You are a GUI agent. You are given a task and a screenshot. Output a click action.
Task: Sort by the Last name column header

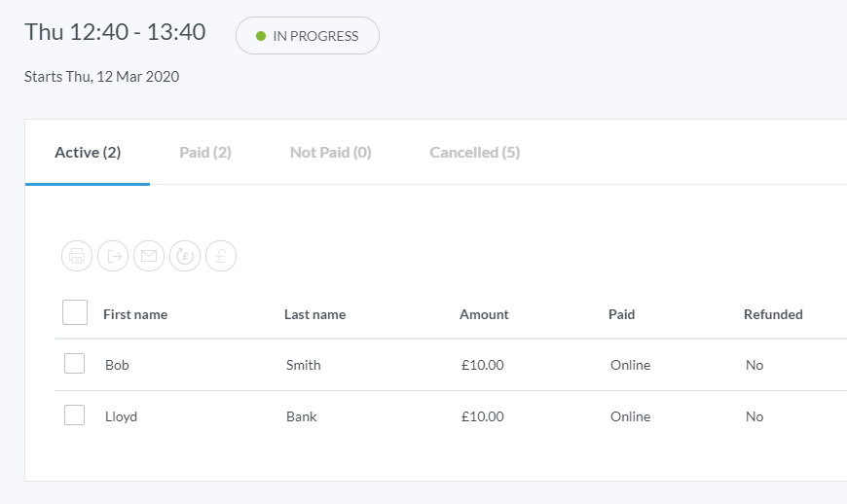click(314, 314)
